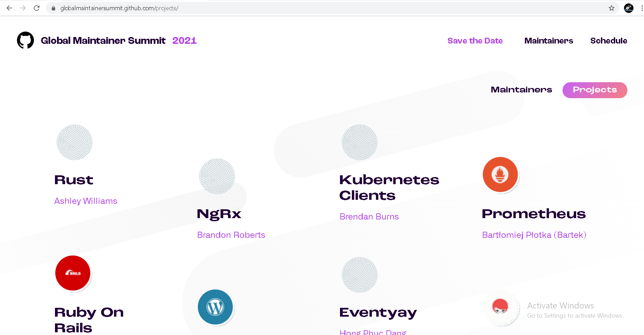Click the 2021 year label
This screenshot has height=335, width=644.
[x=185, y=41]
